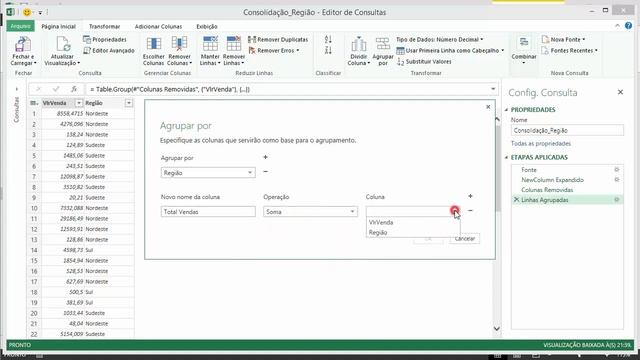
Task: Remove the grouping with the minus icon
Action: point(265,172)
